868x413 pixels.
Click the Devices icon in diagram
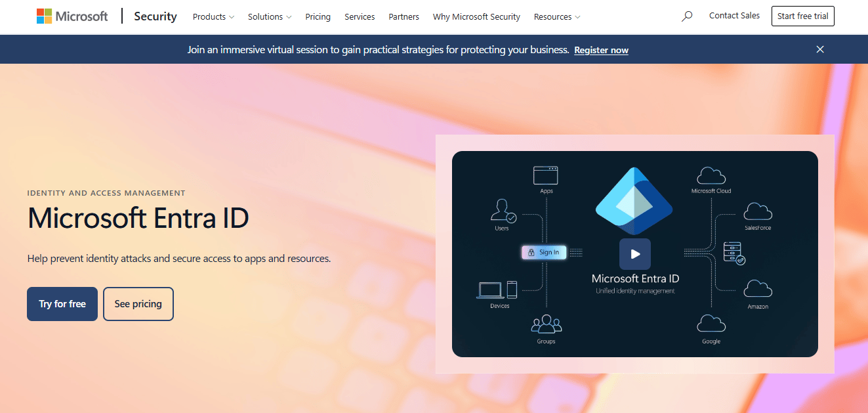point(497,290)
